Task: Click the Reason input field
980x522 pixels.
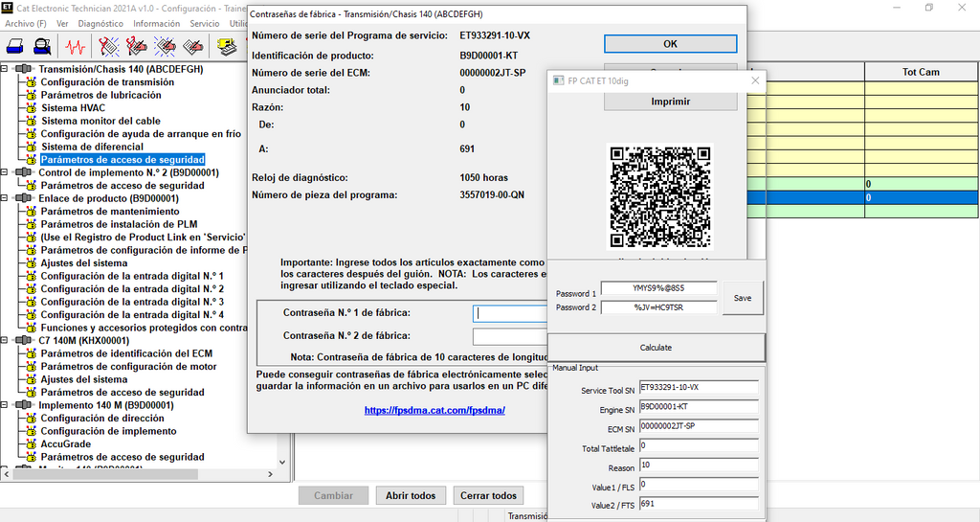Action: [699, 465]
